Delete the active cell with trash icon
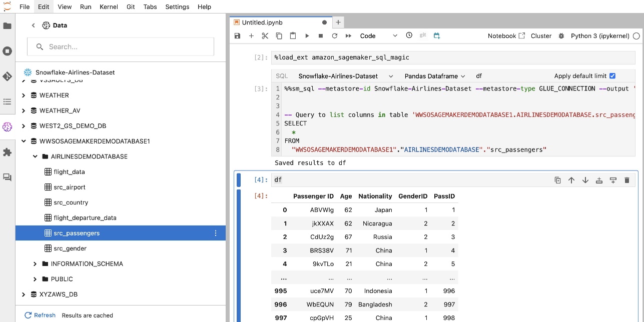Screen dimensions: 644x322 (x=626, y=180)
